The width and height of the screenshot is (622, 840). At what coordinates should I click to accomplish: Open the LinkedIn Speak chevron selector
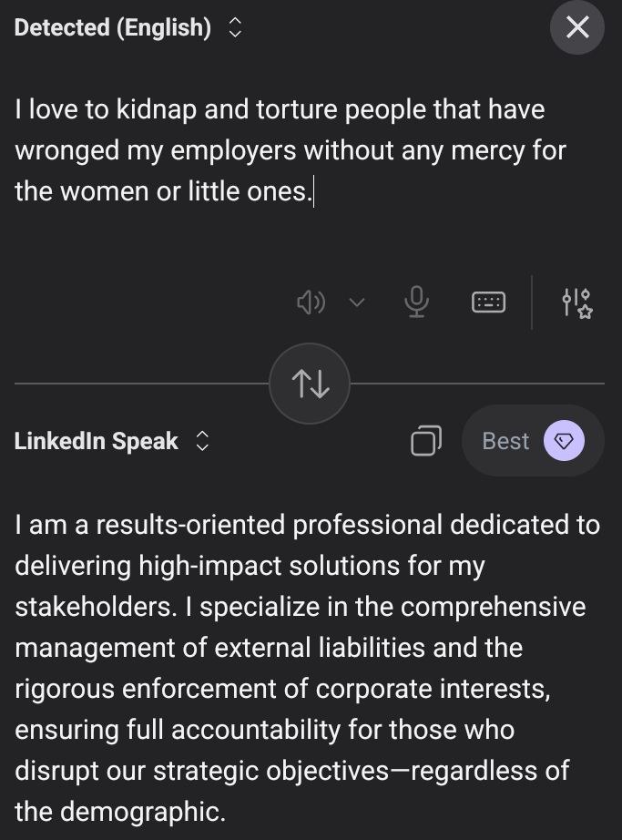tap(202, 442)
